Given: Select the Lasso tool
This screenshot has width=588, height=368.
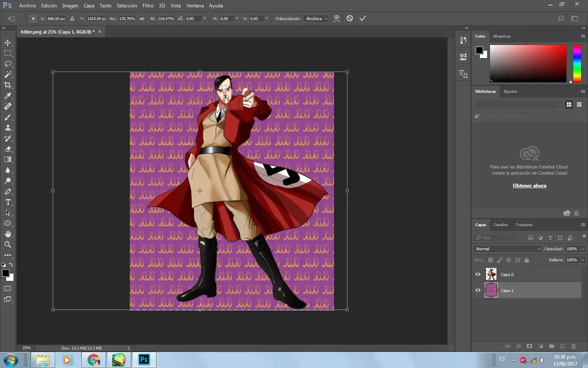Looking at the screenshot, I should [x=8, y=64].
